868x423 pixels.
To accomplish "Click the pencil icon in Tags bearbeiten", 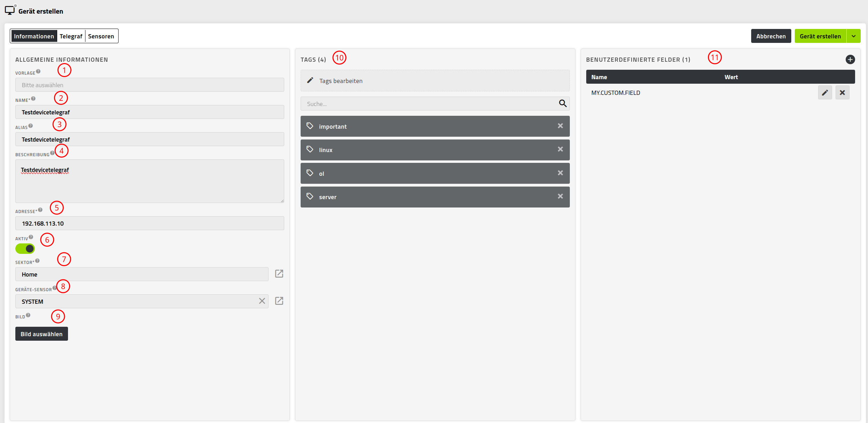I will pyautogui.click(x=310, y=81).
